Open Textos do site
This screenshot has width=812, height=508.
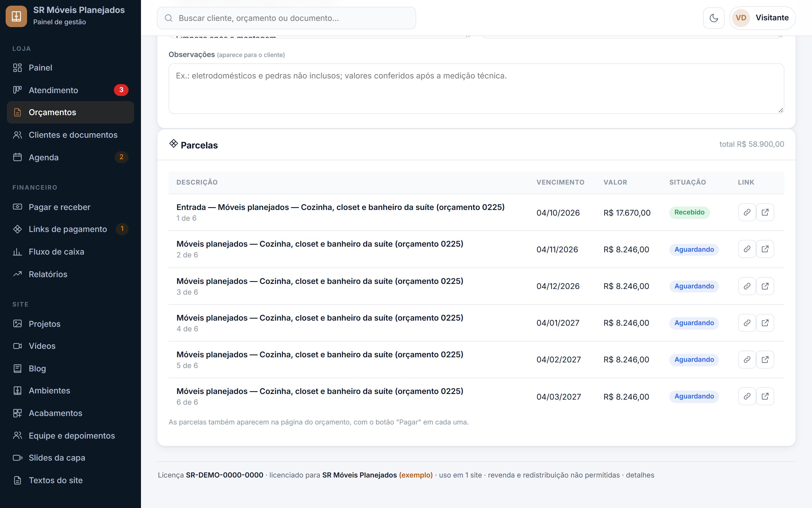[x=70, y=480]
